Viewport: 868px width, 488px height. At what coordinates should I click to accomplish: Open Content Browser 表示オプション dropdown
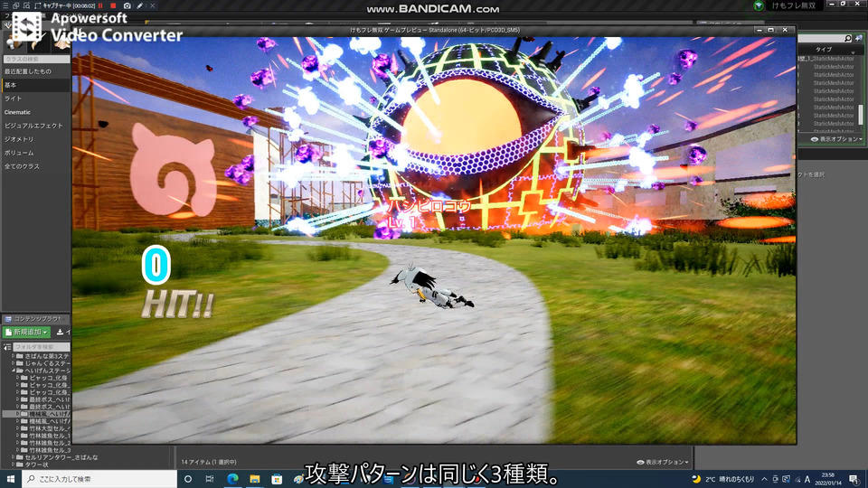point(663,462)
